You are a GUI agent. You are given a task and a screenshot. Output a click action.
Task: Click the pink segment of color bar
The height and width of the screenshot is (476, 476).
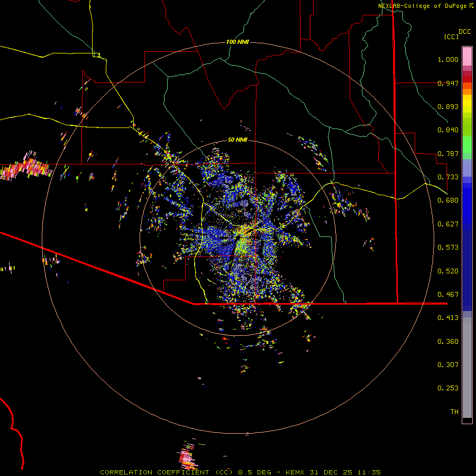pos(467,57)
